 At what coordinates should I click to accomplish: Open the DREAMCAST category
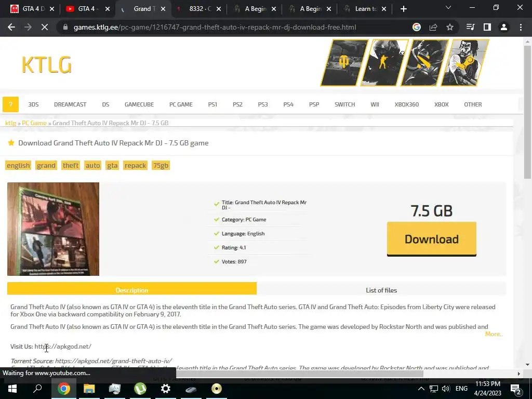point(70,104)
